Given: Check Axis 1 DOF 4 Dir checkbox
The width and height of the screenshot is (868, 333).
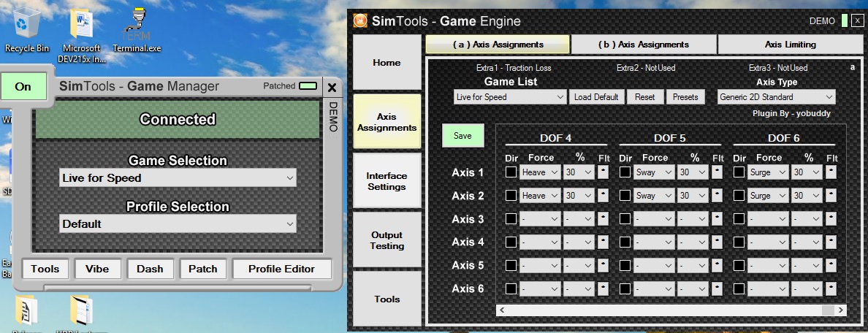Looking at the screenshot, I should click(x=511, y=172).
